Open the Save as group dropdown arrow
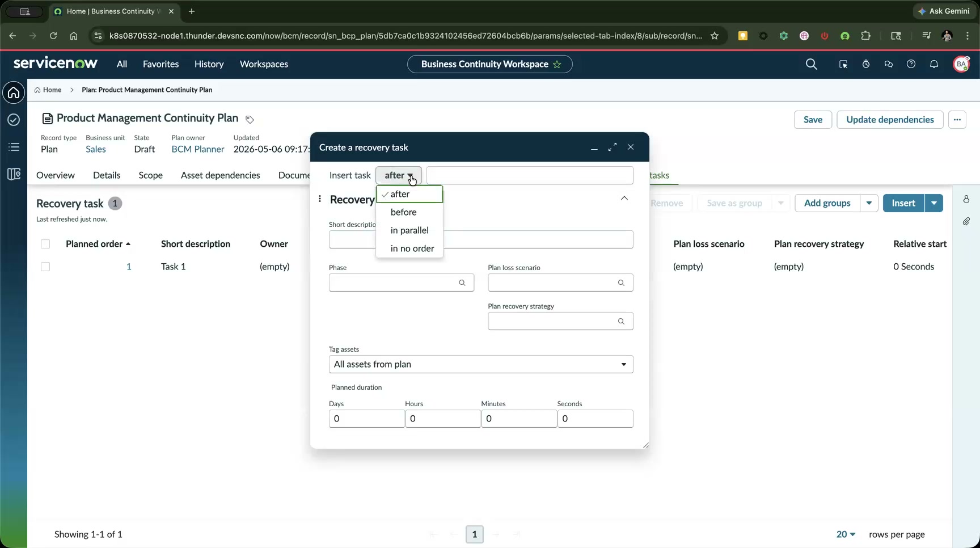 pos(781,203)
